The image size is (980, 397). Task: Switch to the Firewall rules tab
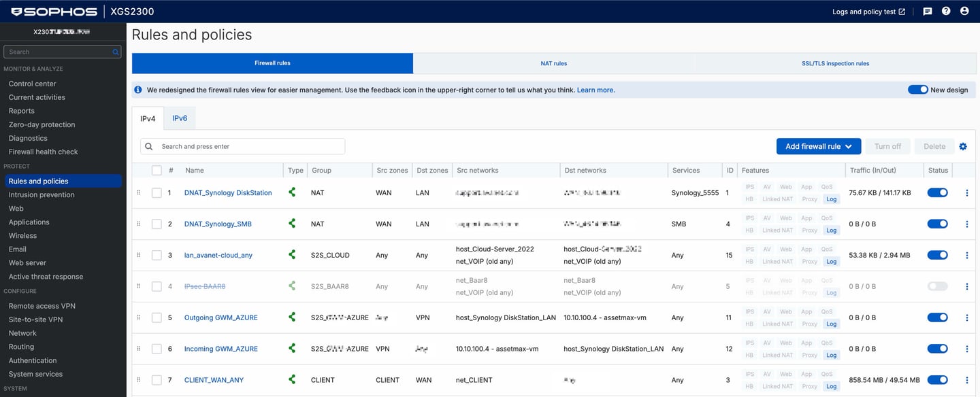(272, 63)
